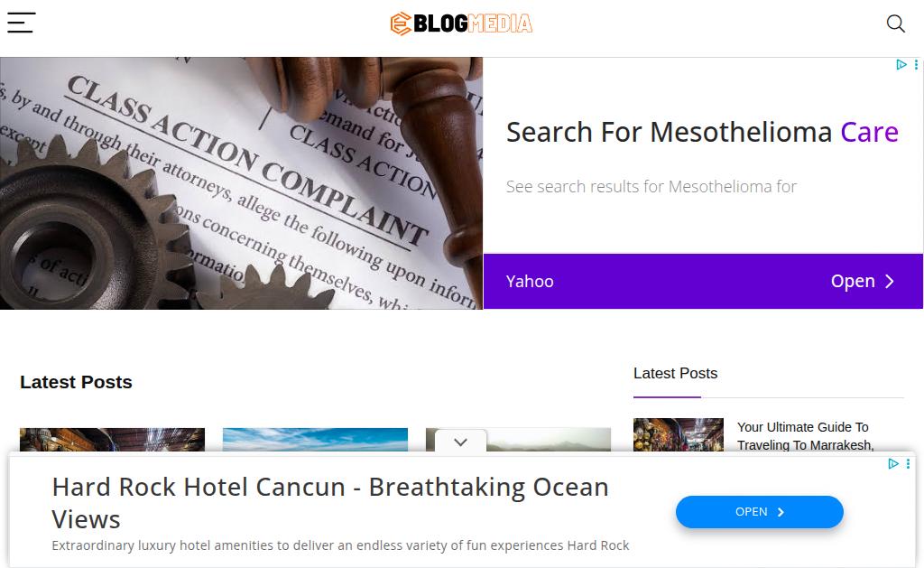Click the Yahoo advertiser label
This screenshot has width=924, height=568.
529,282
